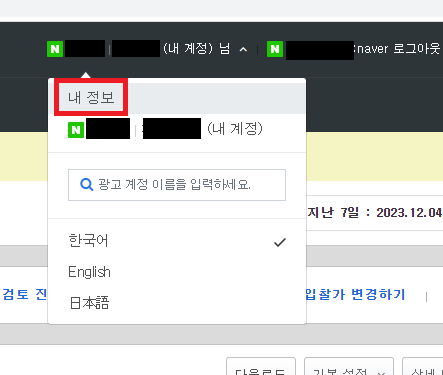Switch language to 日本語
Screen dimensions: 443x375
click(89, 303)
